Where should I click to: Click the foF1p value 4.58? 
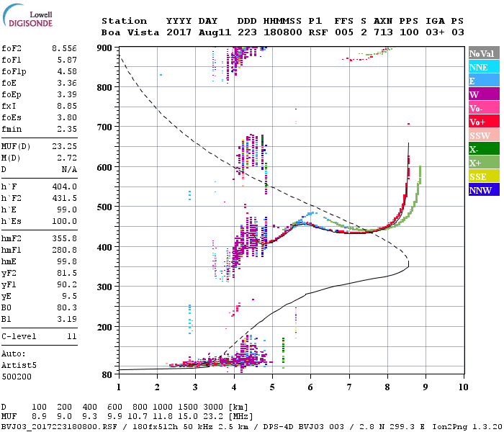(x=67, y=71)
